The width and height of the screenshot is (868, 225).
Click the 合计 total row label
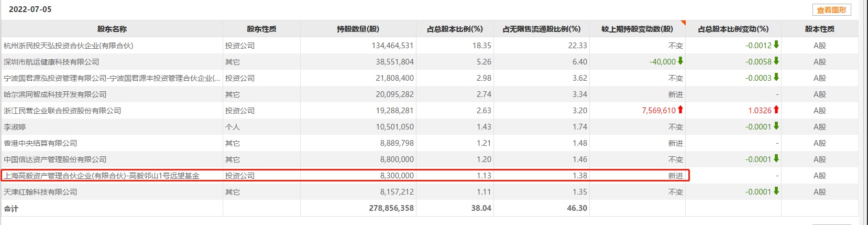11,208
